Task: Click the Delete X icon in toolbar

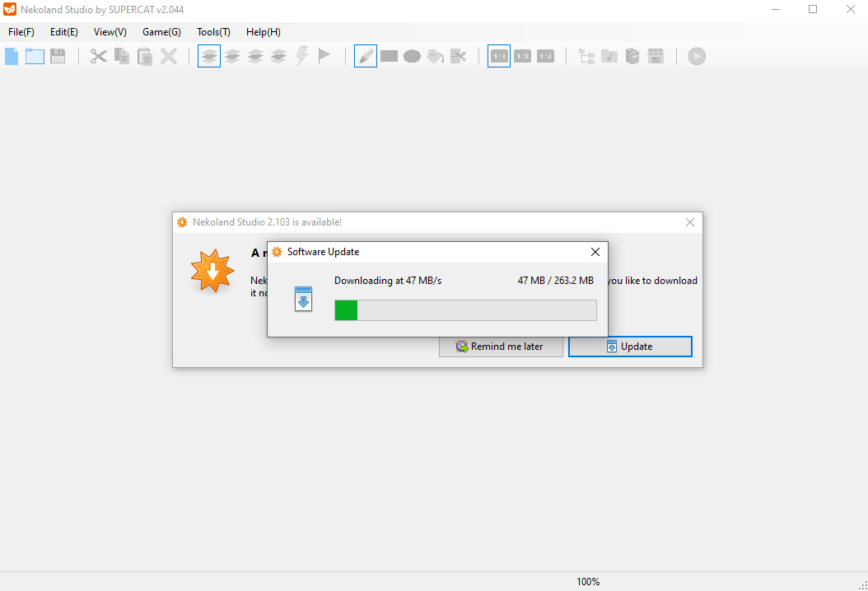Action: coord(169,56)
